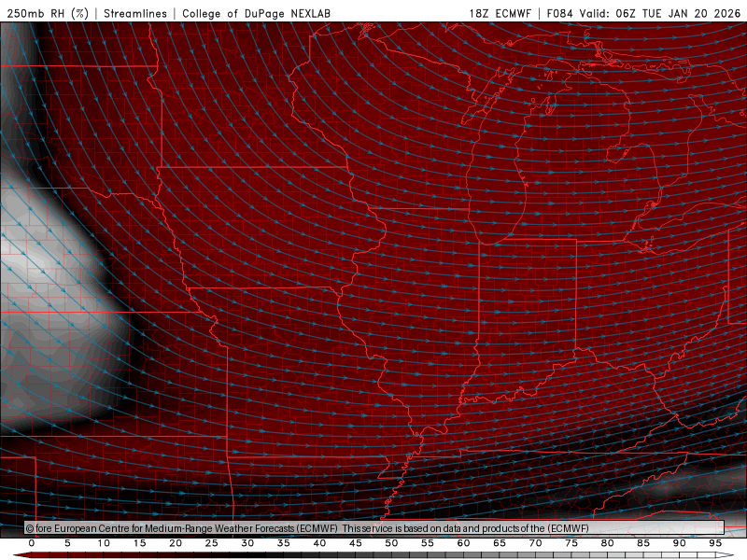Viewport: 747px width, 560px height.
Task: Click the ECMWF copyright notice banner
Action: [x=374, y=528]
